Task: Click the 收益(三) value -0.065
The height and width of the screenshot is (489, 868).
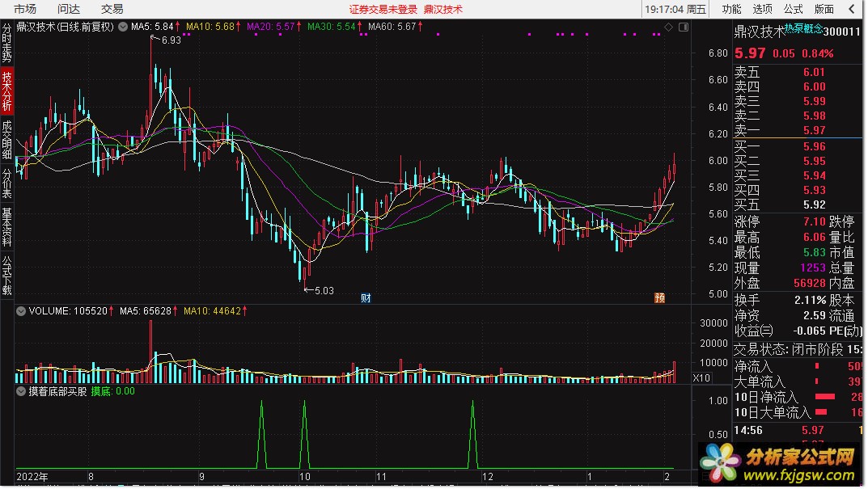Action: point(809,331)
